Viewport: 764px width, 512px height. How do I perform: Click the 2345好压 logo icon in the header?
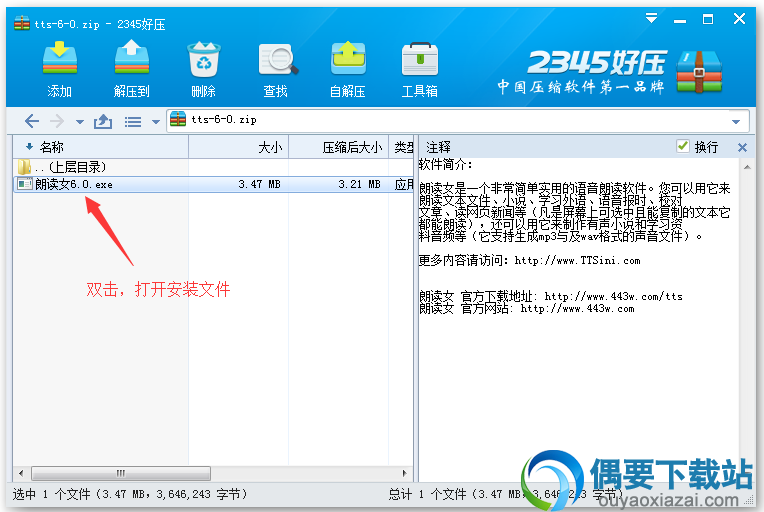click(699, 72)
